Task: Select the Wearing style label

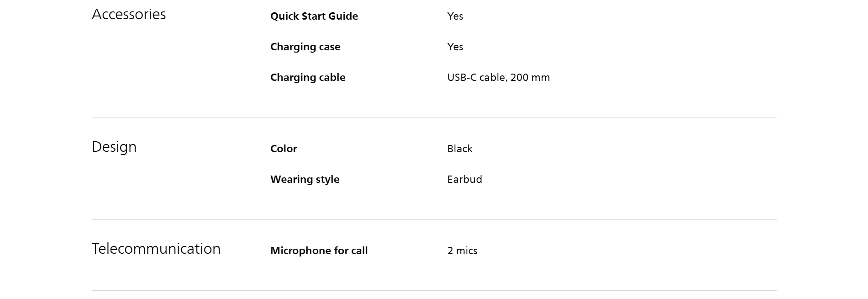Action: coord(305,180)
